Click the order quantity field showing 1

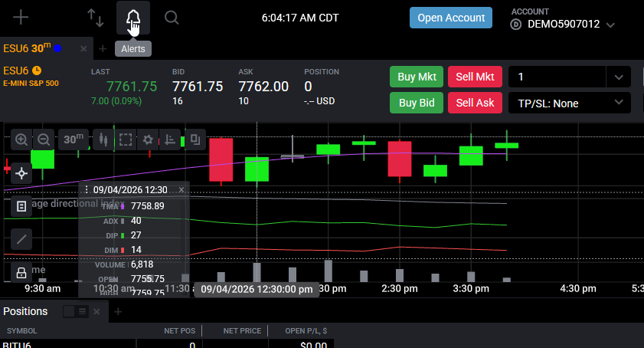click(x=557, y=77)
